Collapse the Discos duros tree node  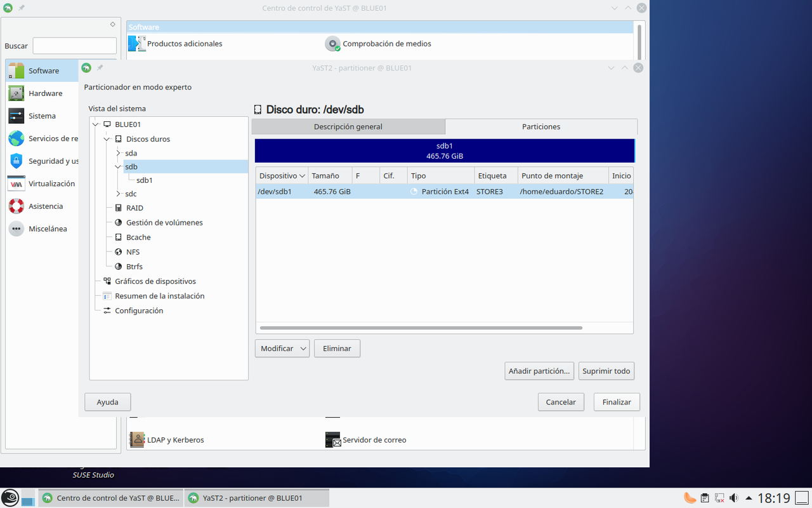pos(107,139)
